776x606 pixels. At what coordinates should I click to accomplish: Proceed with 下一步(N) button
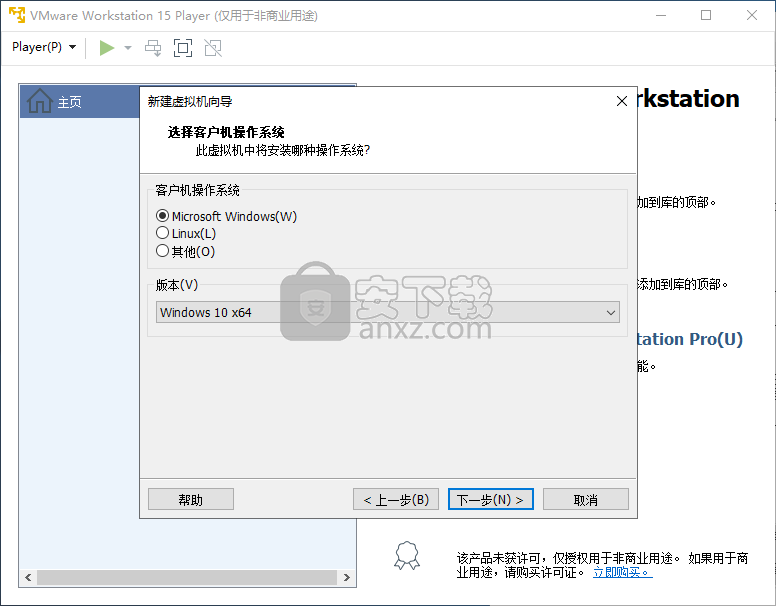click(x=490, y=500)
